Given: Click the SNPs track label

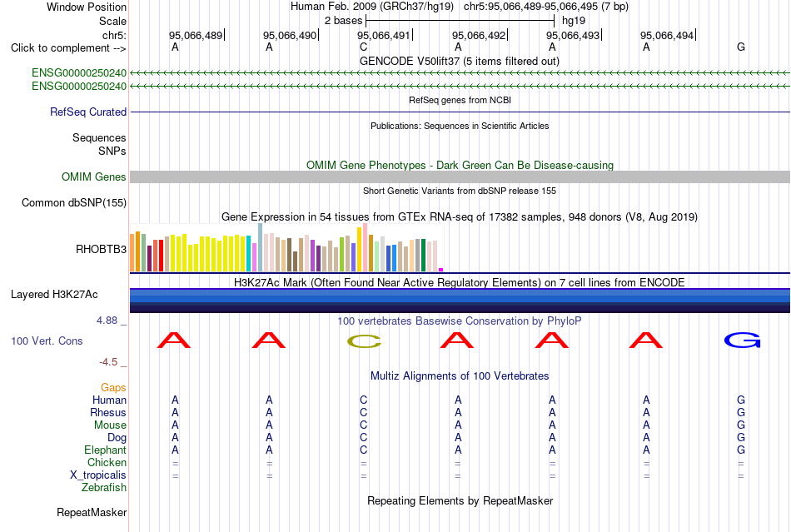Looking at the screenshot, I should [x=112, y=151].
